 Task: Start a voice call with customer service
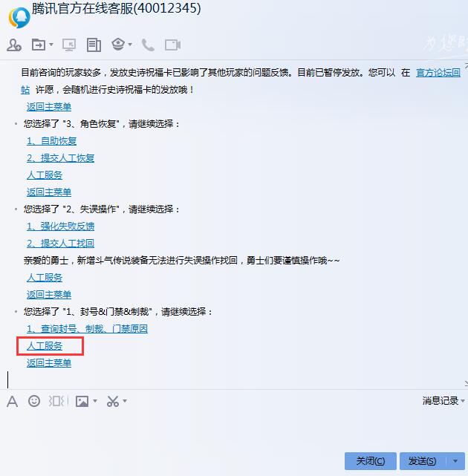click(x=148, y=45)
